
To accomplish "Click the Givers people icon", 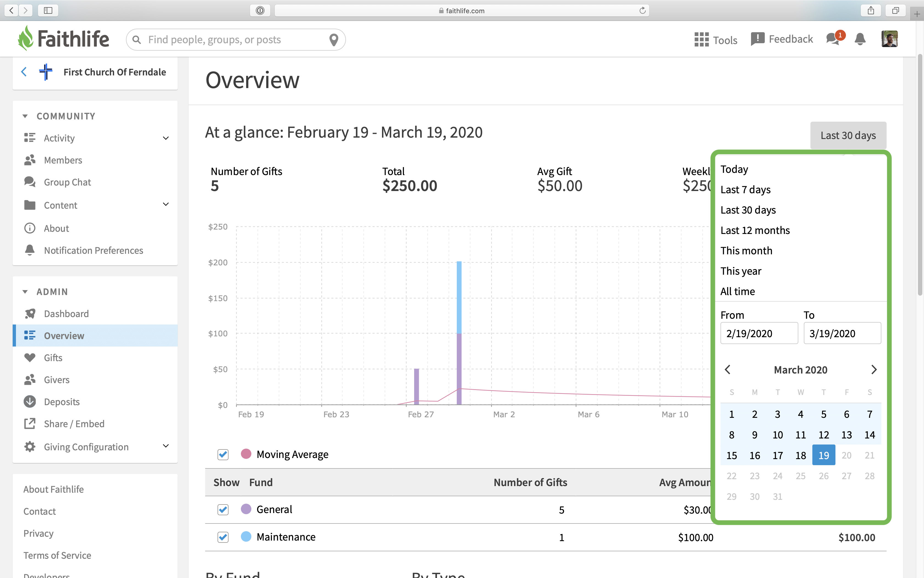I will [x=30, y=380].
